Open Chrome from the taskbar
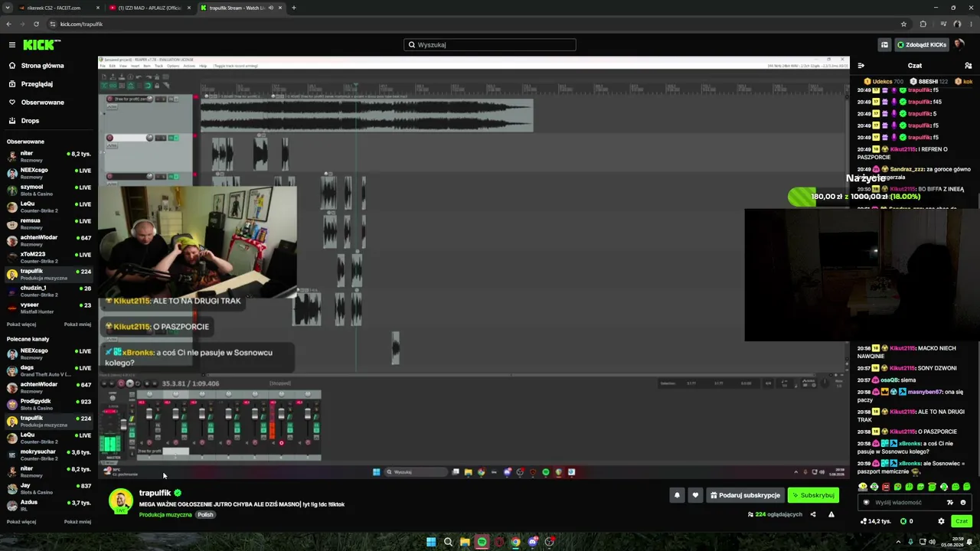The image size is (980, 551). [x=515, y=542]
